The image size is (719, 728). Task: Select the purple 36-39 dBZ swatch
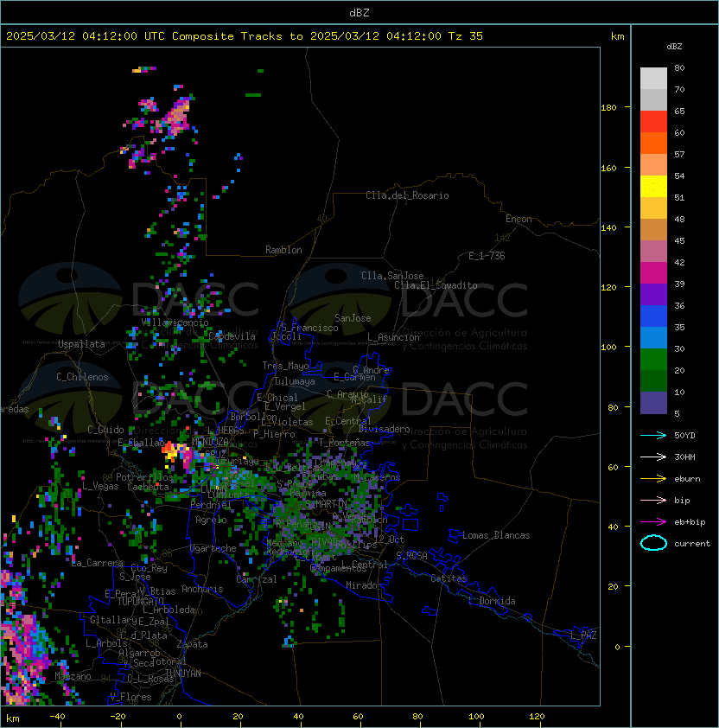[653, 294]
